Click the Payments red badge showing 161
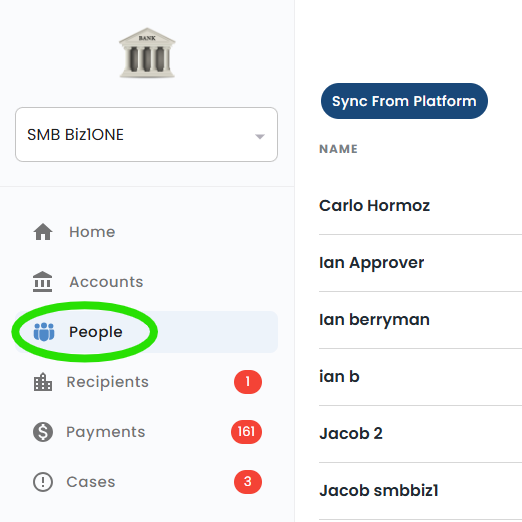The image size is (522, 522). 246,432
